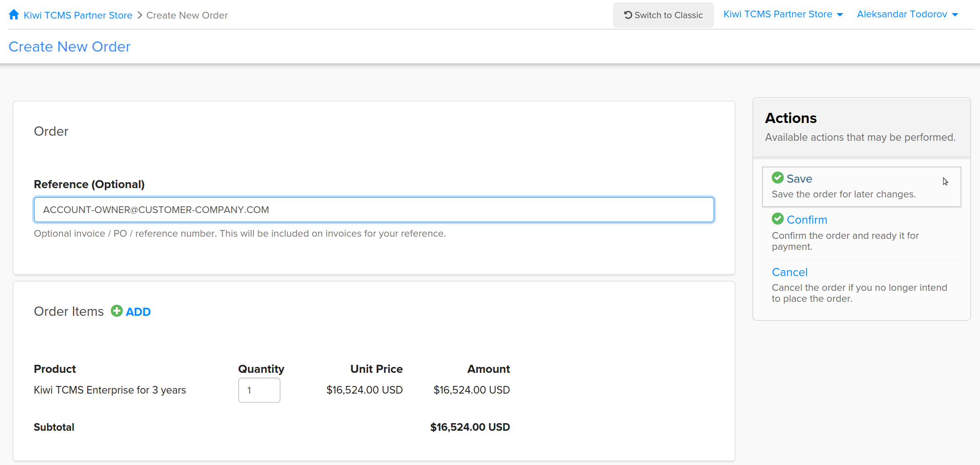
Task: Click the Subtotal value $16,524.00 USD
Action: pos(470,427)
